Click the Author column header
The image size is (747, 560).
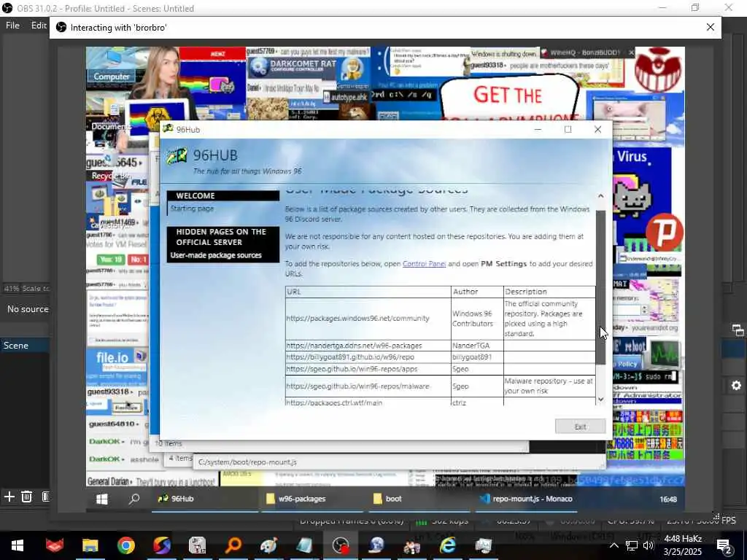pyautogui.click(x=477, y=292)
